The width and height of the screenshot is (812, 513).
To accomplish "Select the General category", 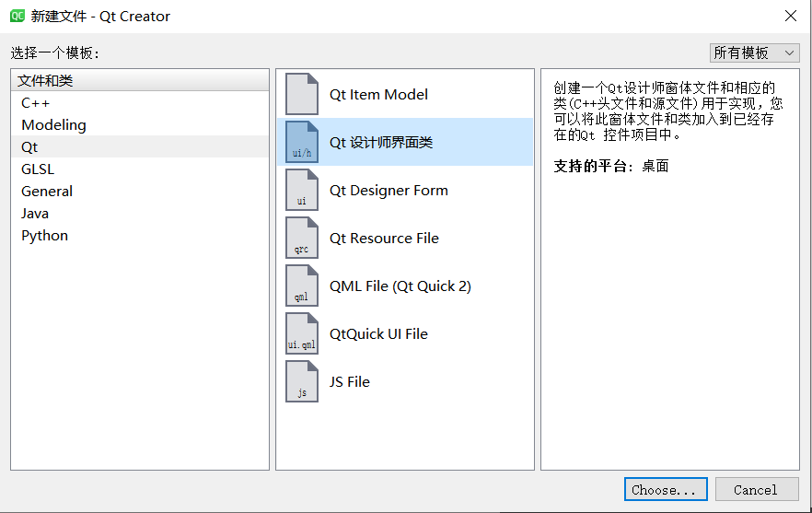I will [x=47, y=192].
